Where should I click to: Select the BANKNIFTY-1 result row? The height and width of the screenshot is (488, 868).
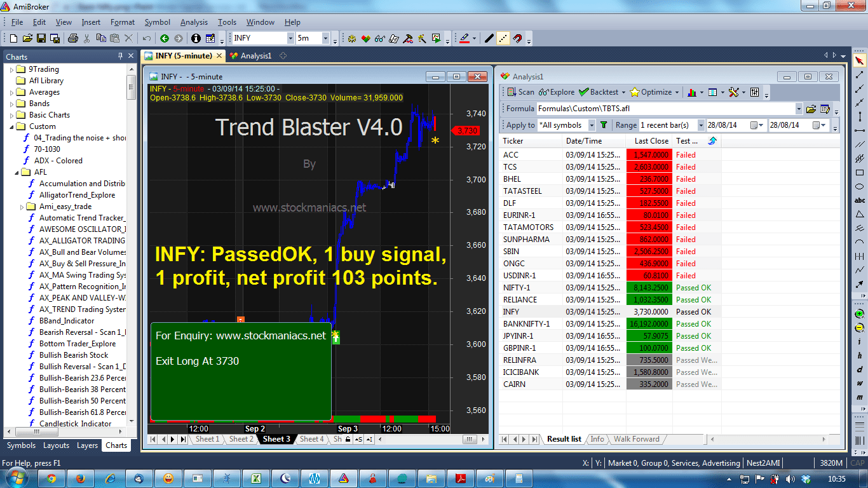pos(609,324)
